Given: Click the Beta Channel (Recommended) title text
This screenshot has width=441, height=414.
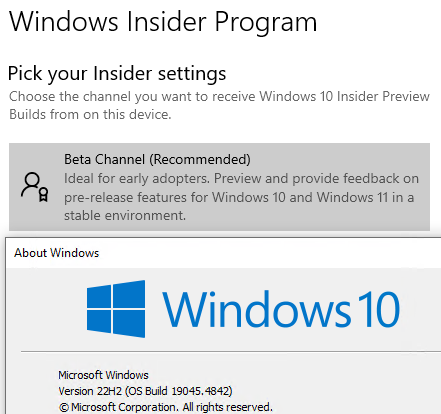Looking at the screenshot, I should [157, 159].
